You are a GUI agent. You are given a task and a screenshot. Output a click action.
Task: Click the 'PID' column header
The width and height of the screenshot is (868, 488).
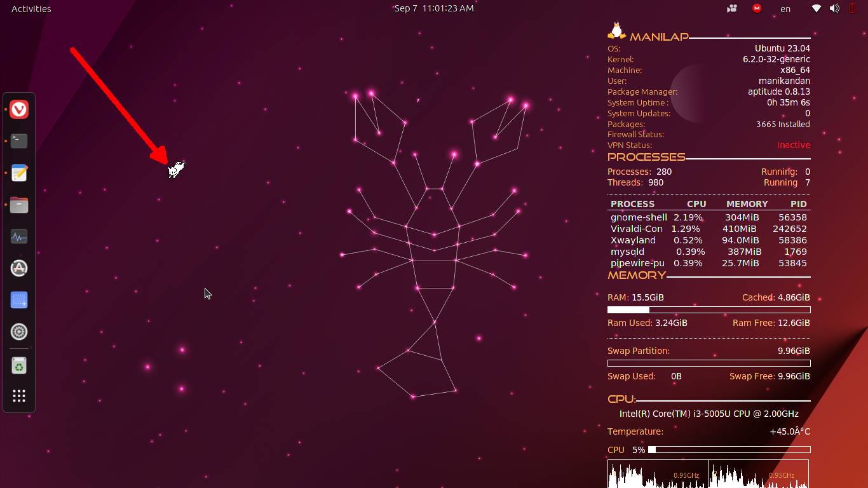(799, 204)
